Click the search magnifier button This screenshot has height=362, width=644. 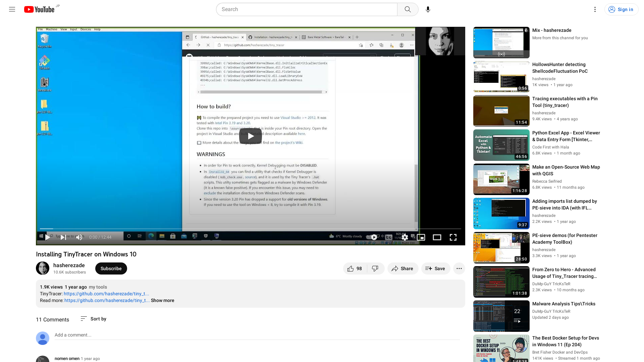click(408, 9)
